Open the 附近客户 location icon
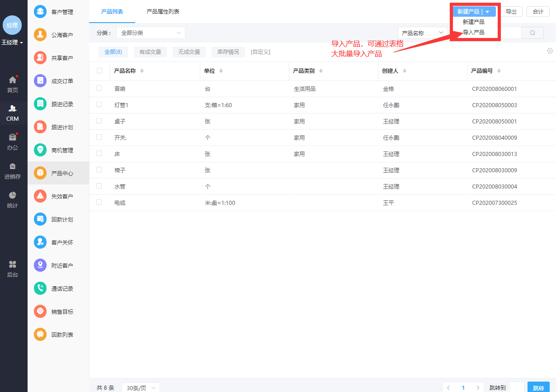The image size is (556, 392). click(x=40, y=265)
